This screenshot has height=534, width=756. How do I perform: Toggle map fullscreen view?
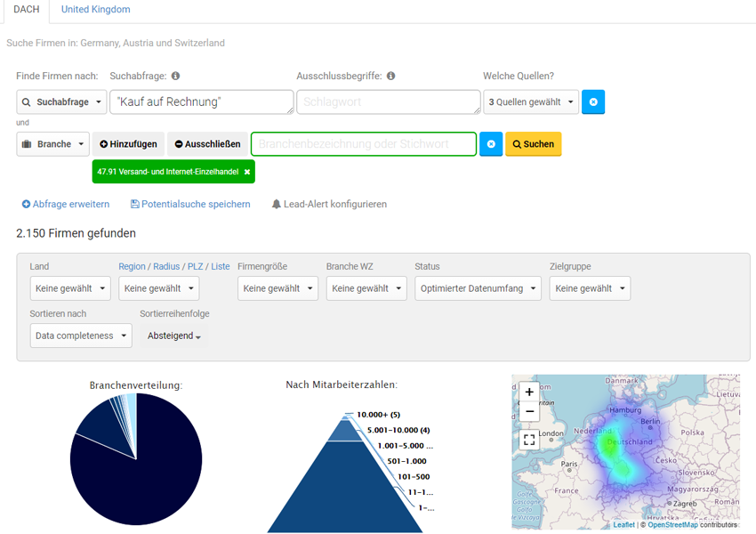point(529,440)
